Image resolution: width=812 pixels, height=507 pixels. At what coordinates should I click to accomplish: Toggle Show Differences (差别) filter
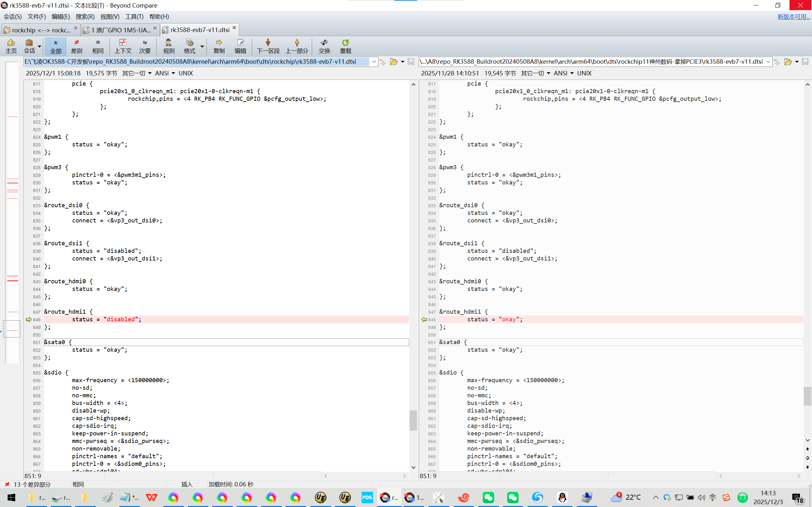[x=76, y=46]
